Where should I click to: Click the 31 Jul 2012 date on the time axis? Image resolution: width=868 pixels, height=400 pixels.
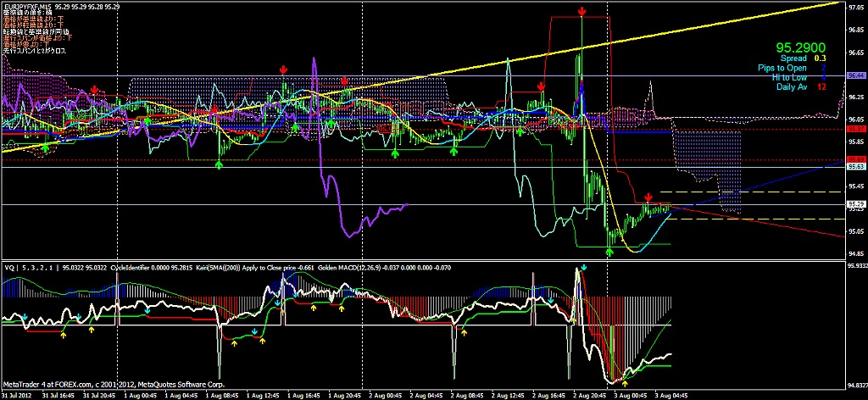(x=17, y=395)
